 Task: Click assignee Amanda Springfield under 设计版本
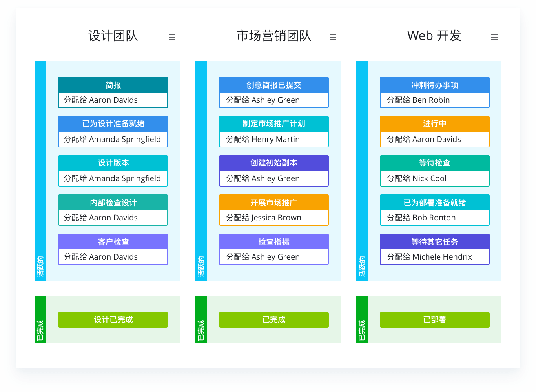coord(112,178)
